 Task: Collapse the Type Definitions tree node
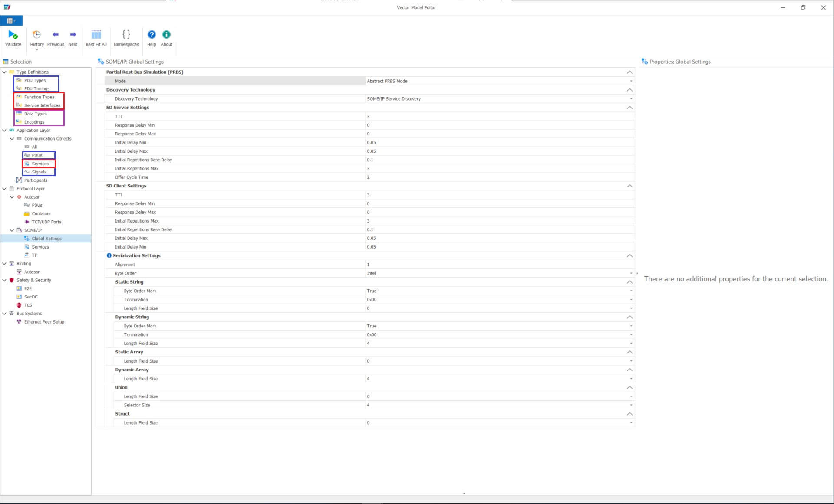4,72
